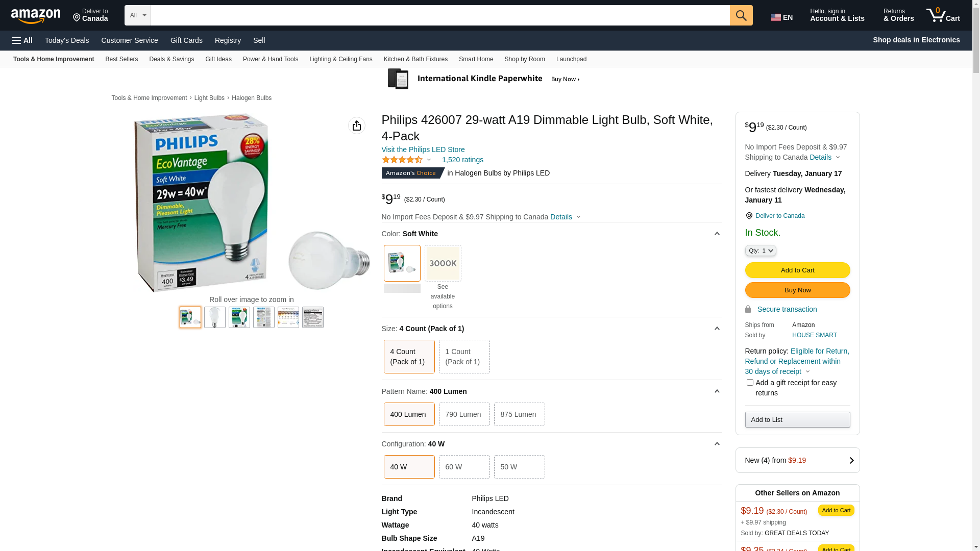Open Today's Deals in navigation bar
Viewport: 980px width, 551px height.
(x=67, y=40)
